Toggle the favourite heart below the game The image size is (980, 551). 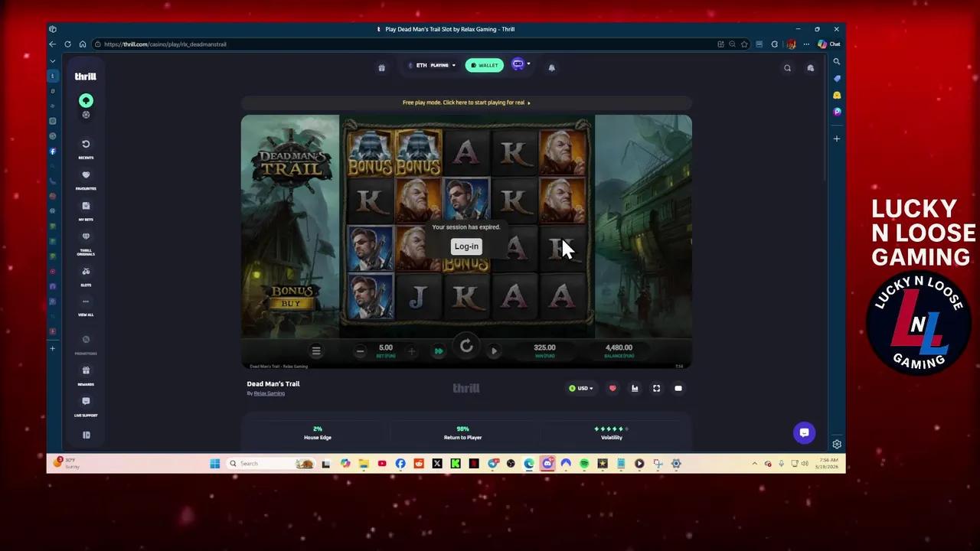(x=612, y=389)
